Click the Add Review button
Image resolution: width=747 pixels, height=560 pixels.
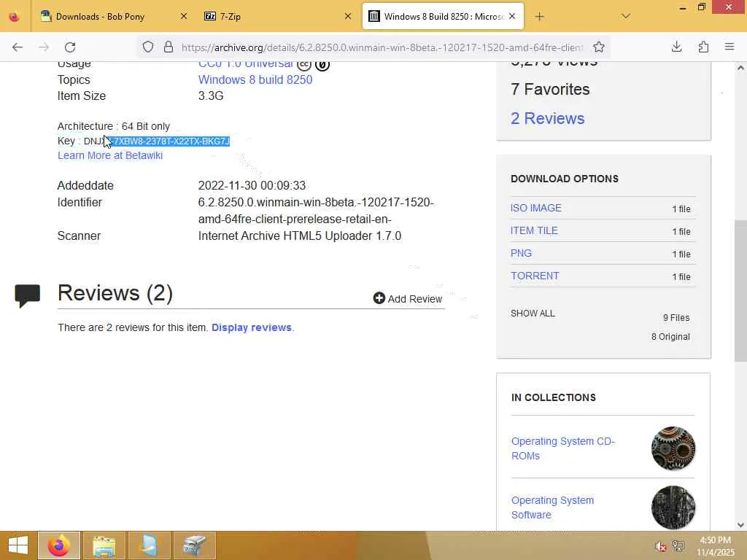(x=408, y=298)
